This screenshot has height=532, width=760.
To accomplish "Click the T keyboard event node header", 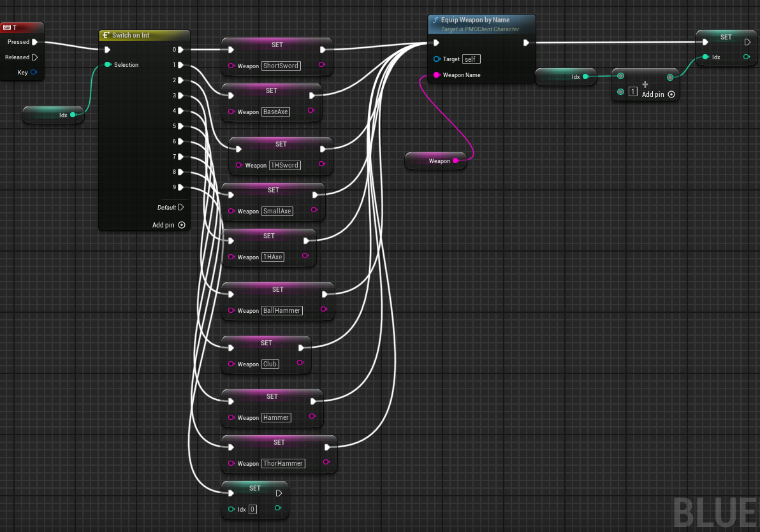I will click(22, 27).
